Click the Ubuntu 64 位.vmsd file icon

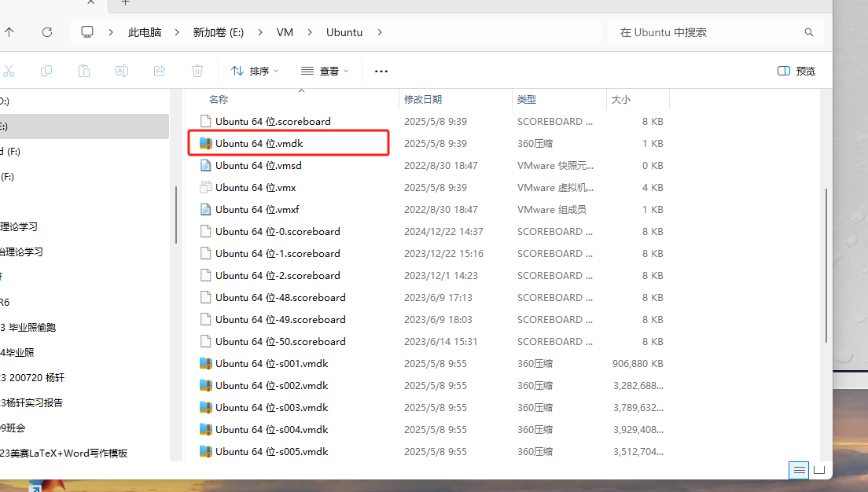205,166
